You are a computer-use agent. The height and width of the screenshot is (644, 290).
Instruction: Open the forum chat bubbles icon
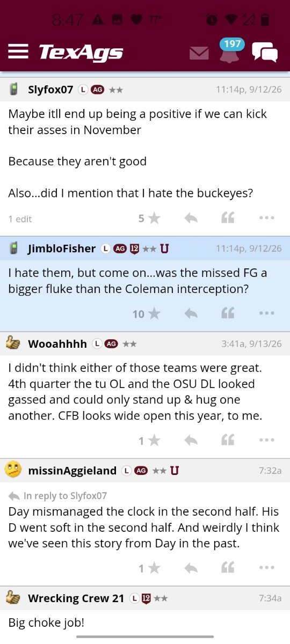click(265, 52)
